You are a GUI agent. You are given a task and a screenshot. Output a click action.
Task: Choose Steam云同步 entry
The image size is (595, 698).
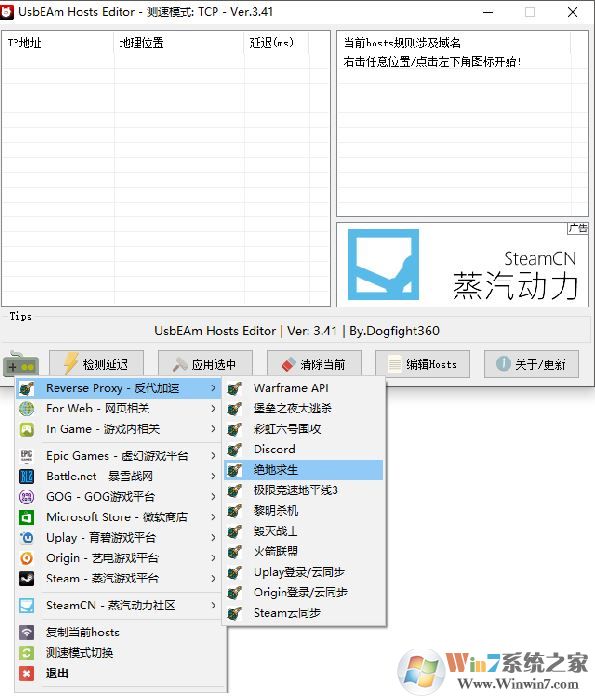304,613
